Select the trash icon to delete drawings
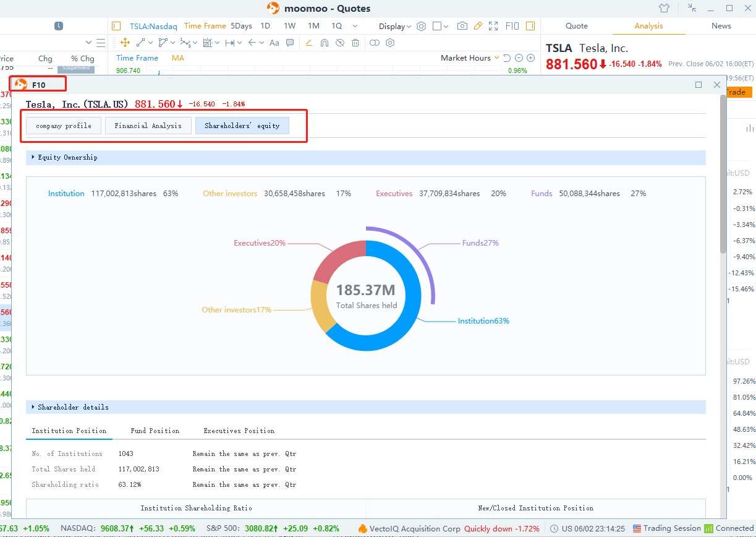The image size is (756, 537). (355, 43)
